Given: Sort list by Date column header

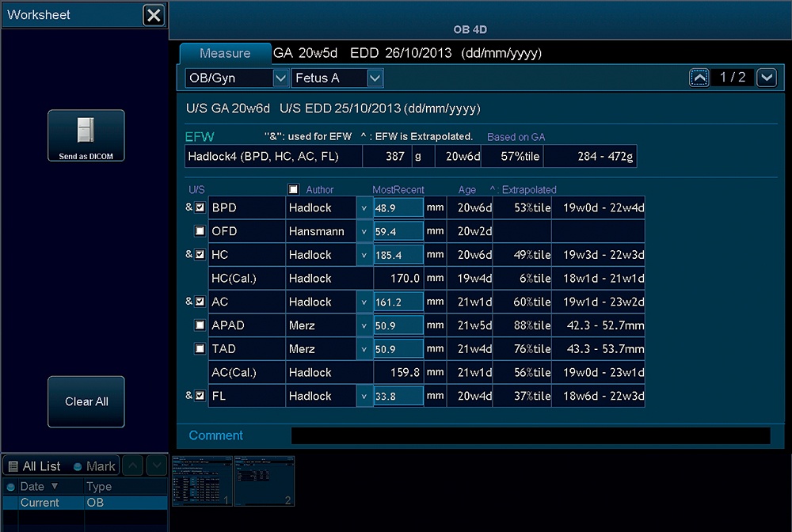Looking at the screenshot, I should pos(38,486).
